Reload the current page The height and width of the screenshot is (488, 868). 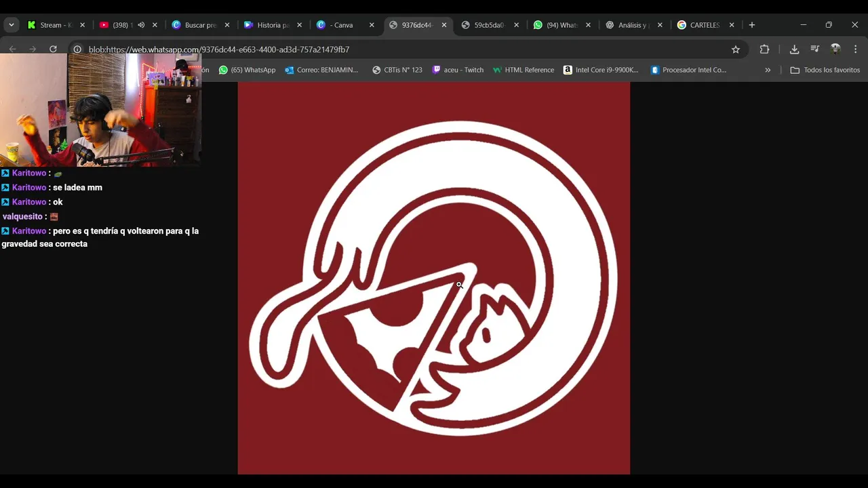[53, 49]
